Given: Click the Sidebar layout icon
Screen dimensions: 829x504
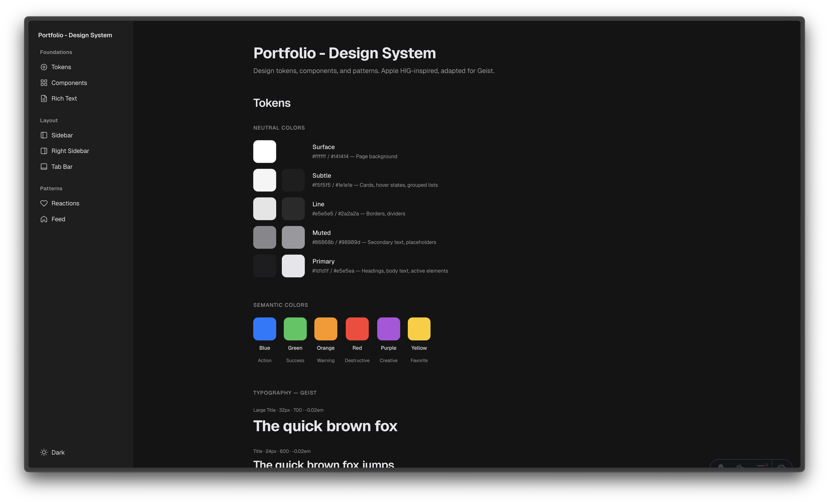Looking at the screenshot, I should (x=44, y=135).
